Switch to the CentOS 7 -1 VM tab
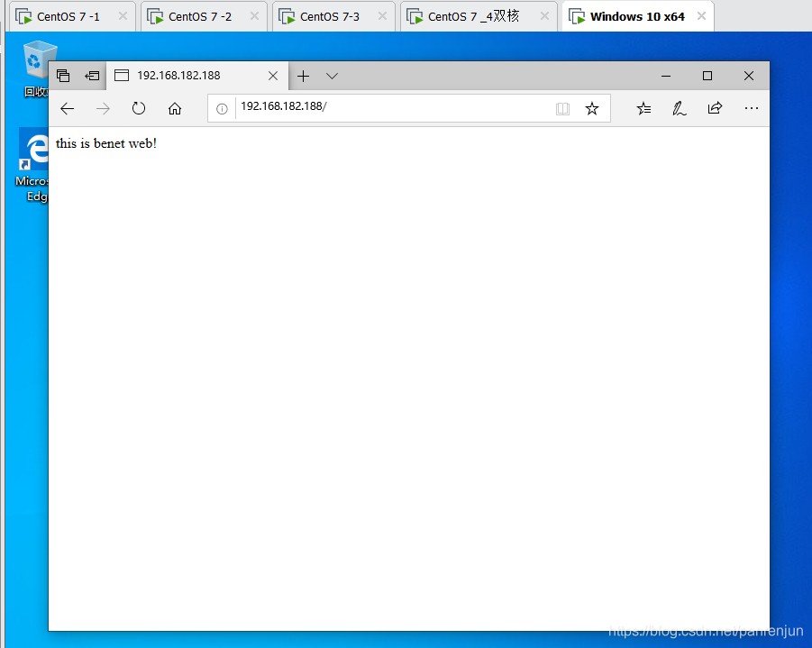812x648 pixels. tap(72, 16)
